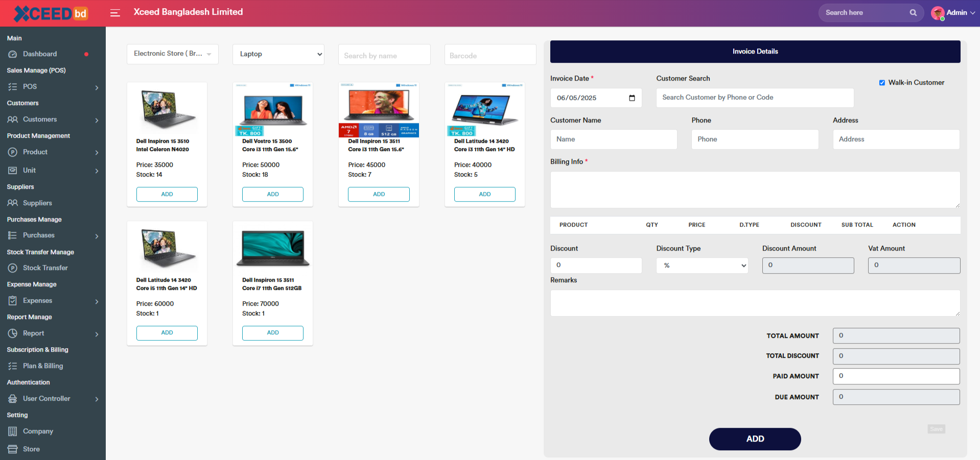
Task: Click the Paid Amount input field
Action: [896, 376]
